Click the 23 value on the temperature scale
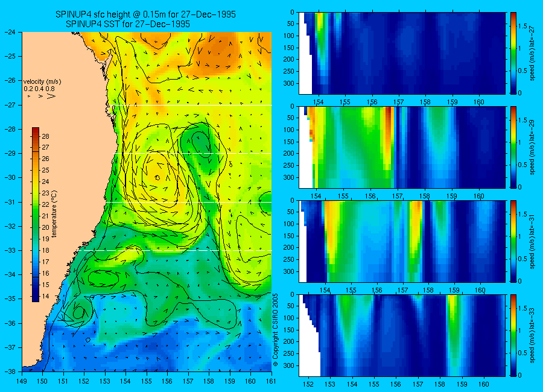 pyautogui.click(x=45, y=193)
